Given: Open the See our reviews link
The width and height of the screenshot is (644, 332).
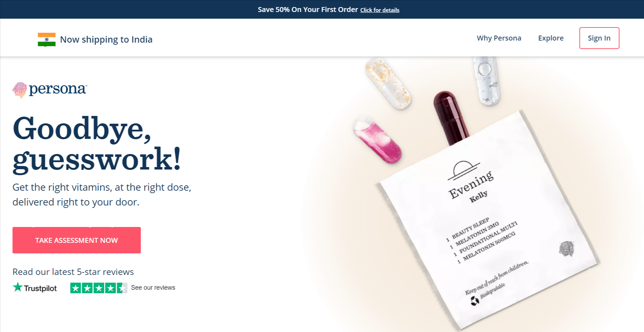Looking at the screenshot, I should [153, 288].
